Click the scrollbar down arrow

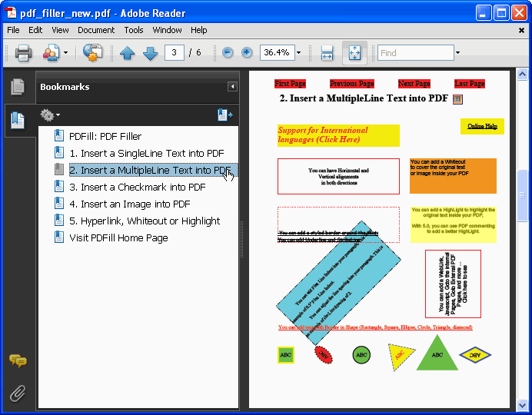pos(522,404)
